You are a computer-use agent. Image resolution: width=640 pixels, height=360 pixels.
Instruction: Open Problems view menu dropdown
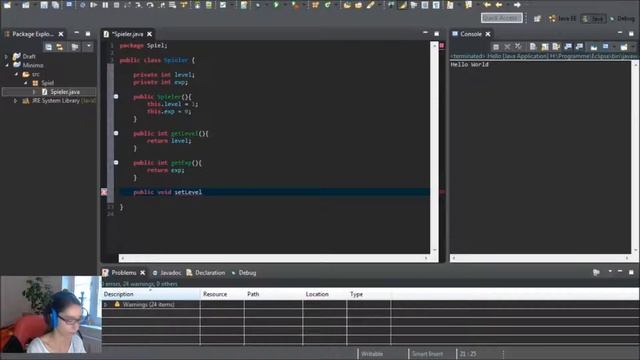point(610,272)
